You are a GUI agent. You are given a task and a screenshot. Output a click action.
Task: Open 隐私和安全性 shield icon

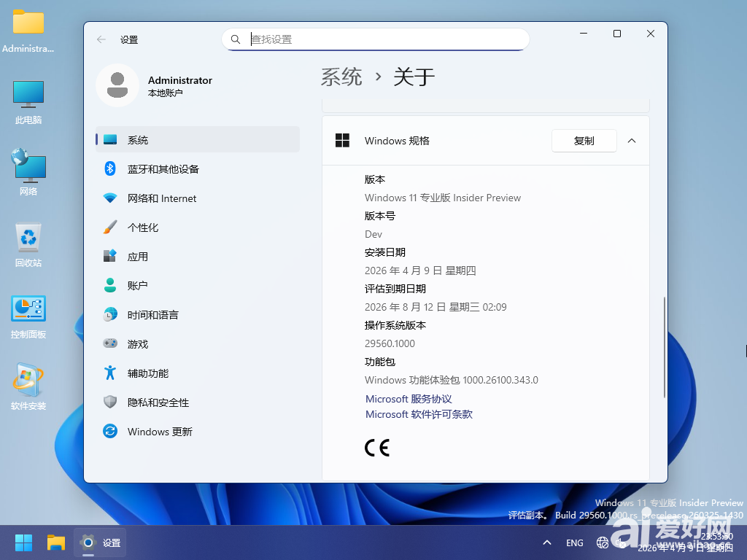[x=110, y=402]
